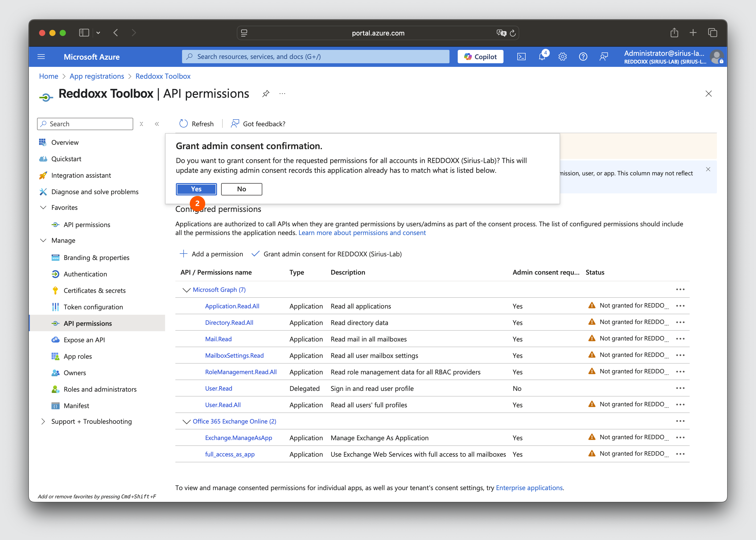The image size is (756, 540).
Task: Open Integration assistant
Action: 81,176
